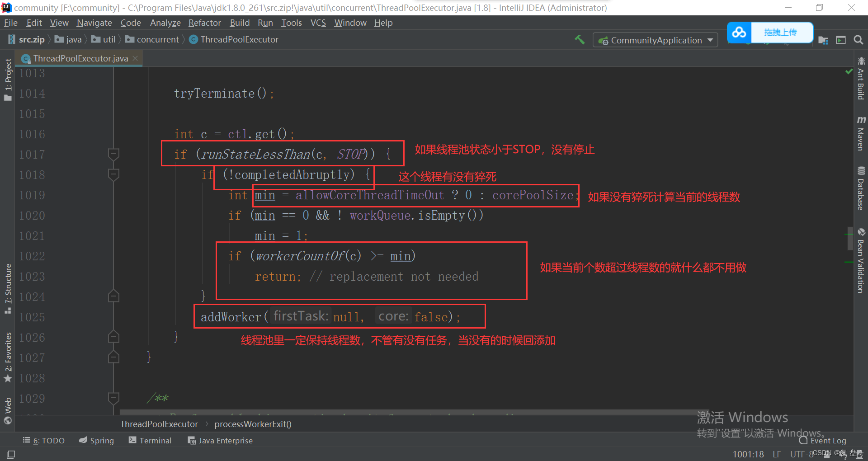Collapse the fold marker at line 1017
Image resolution: width=868 pixels, height=461 pixels.
113,155
